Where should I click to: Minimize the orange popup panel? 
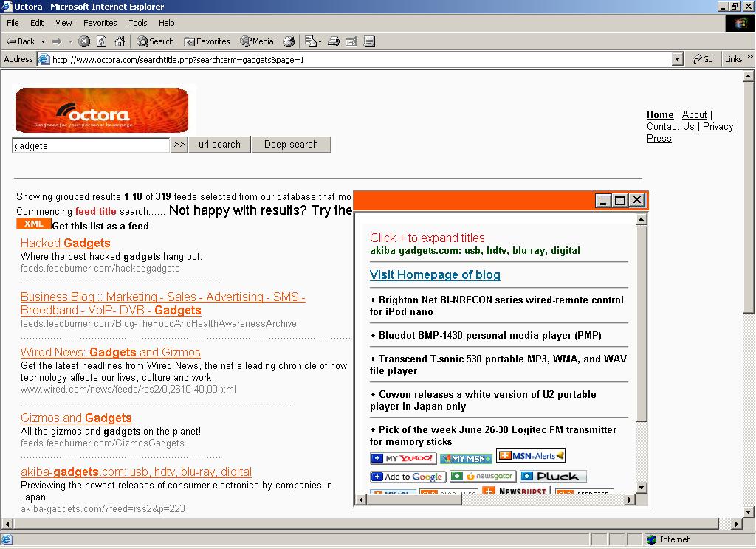(604, 200)
